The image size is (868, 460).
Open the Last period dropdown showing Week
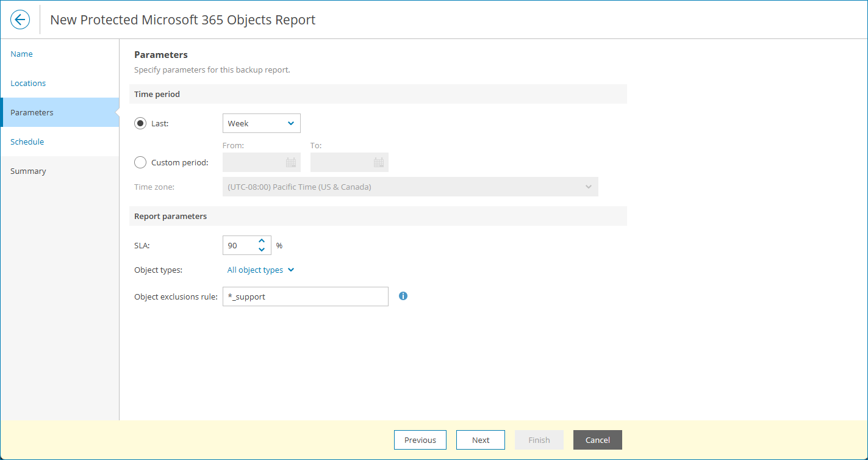coord(261,123)
